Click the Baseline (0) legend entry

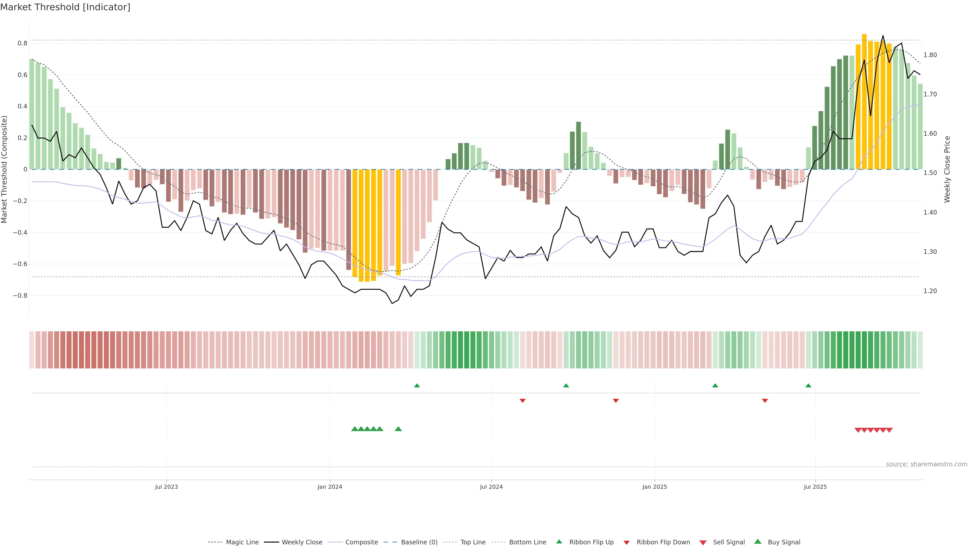(419, 542)
